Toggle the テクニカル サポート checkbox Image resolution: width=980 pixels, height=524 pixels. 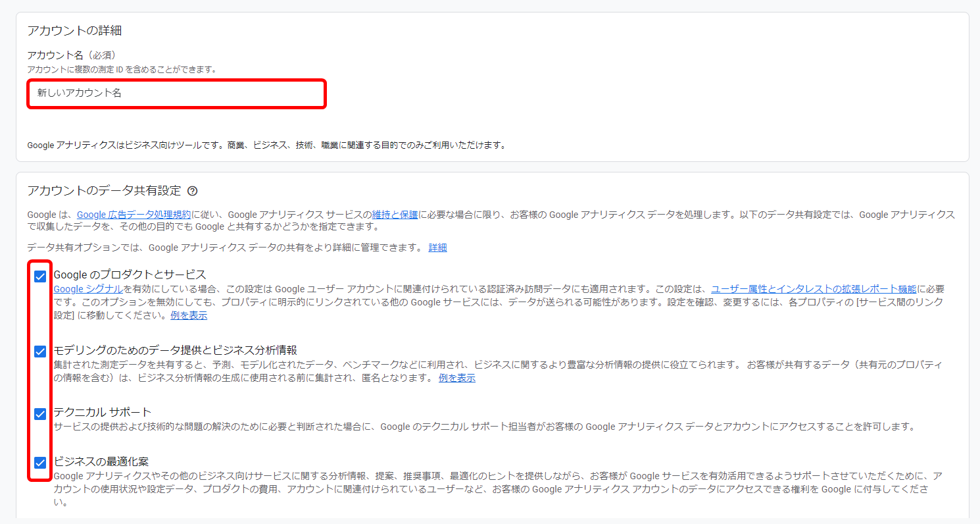click(x=40, y=414)
